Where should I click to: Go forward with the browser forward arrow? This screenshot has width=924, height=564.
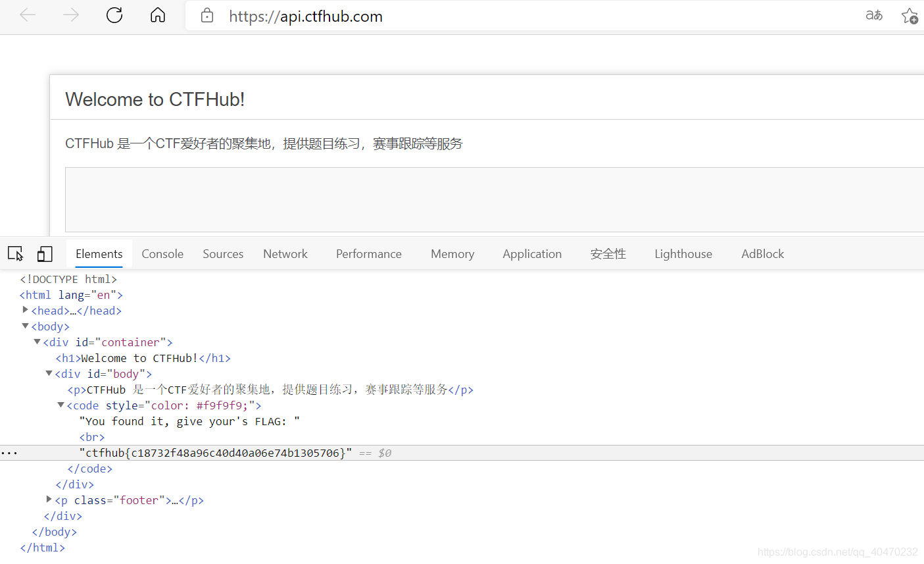click(x=71, y=15)
